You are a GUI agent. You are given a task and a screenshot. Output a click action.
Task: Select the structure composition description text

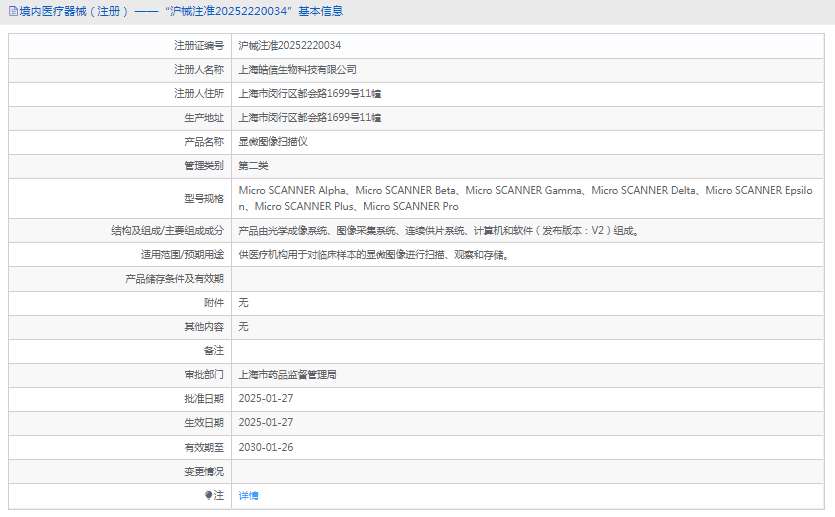(x=439, y=231)
